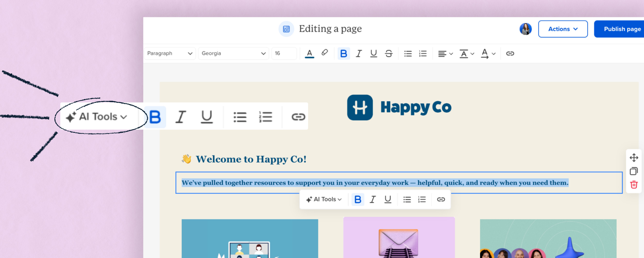Toggle Italic in the main top toolbar

[359, 54]
